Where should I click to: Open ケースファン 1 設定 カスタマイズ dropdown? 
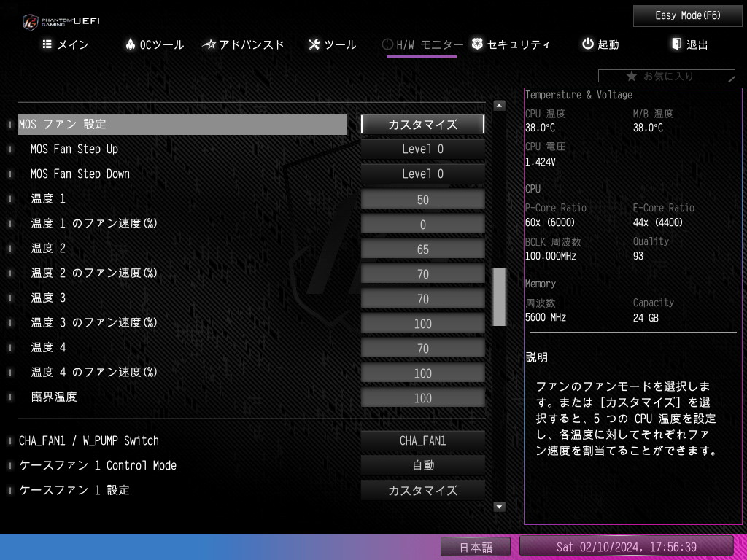coord(422,491)
